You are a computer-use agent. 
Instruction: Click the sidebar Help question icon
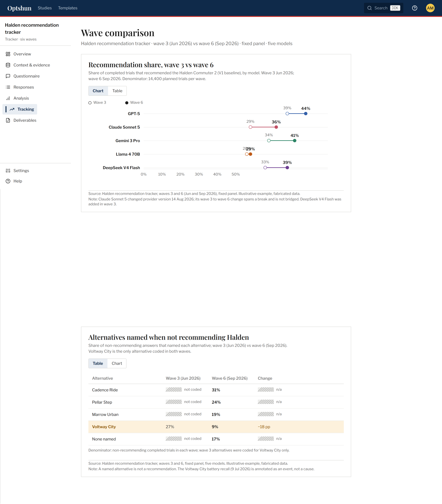[8, 181]
